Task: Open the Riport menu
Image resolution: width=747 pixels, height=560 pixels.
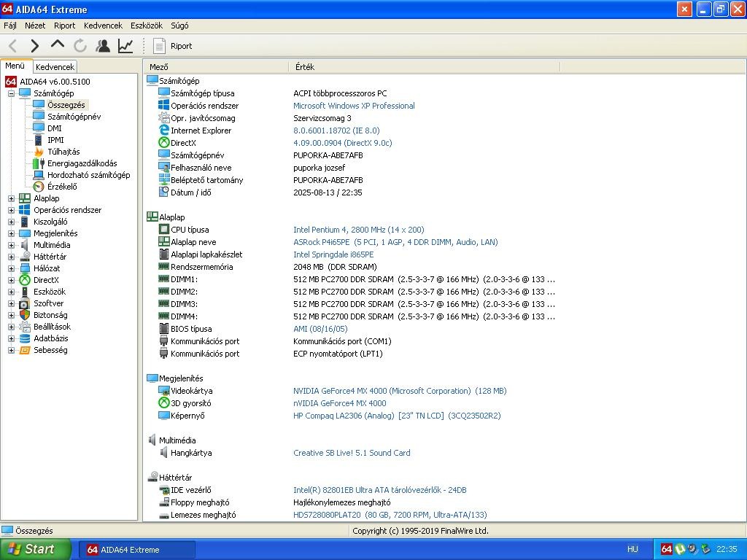Action: [x=65, y=26]
